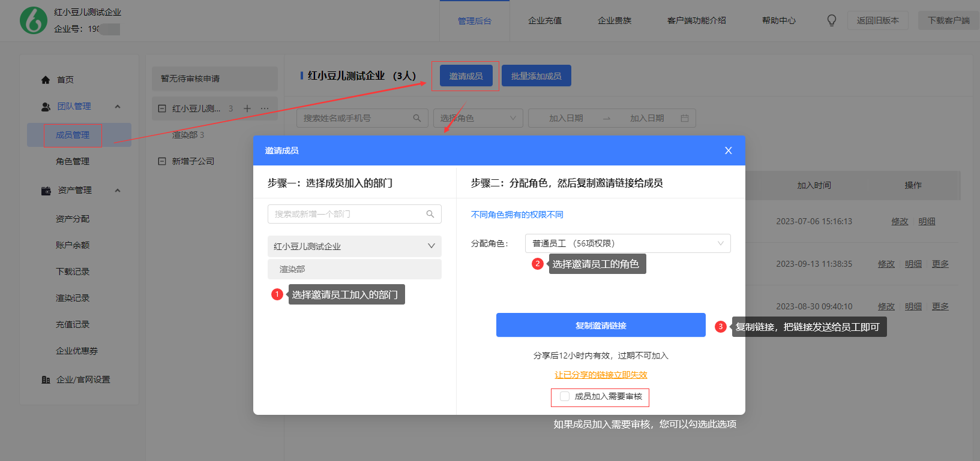Click 返回旧版本 button

coord(878,20)
